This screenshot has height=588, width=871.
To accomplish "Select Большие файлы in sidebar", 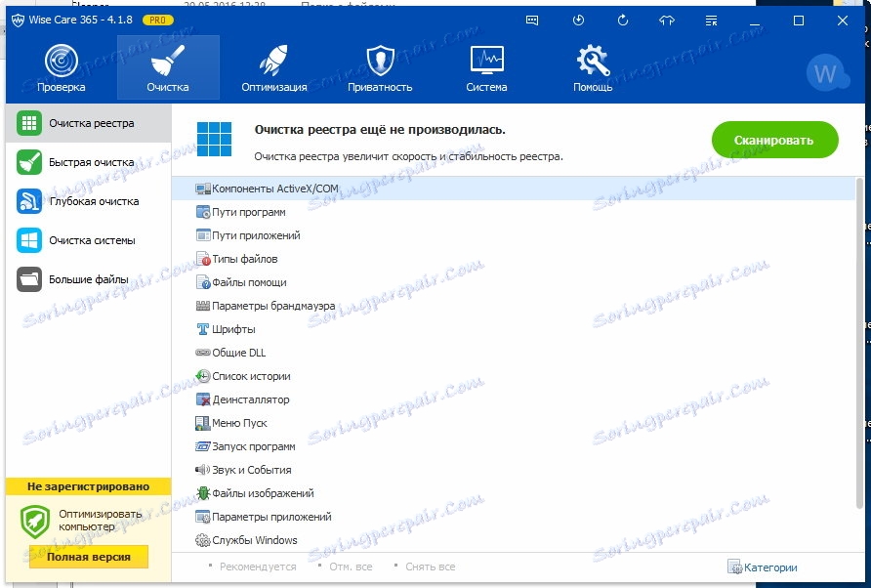I will pyautogui.click(x=88, y=279).
